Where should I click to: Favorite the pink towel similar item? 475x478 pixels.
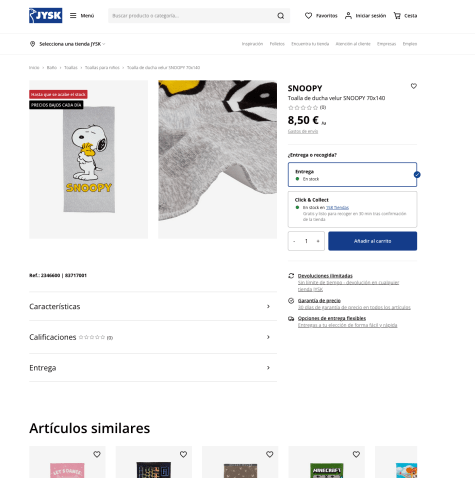click(97, 454)
